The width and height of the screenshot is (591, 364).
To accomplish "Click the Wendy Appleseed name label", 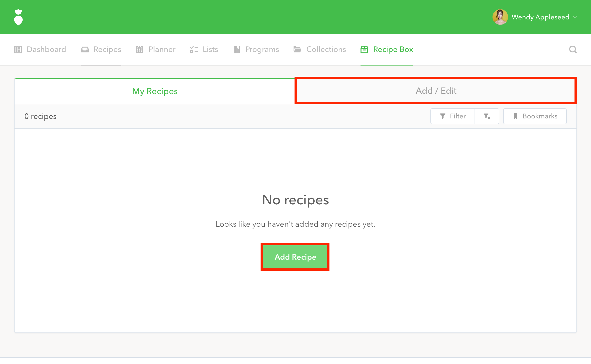I will 540,17.
